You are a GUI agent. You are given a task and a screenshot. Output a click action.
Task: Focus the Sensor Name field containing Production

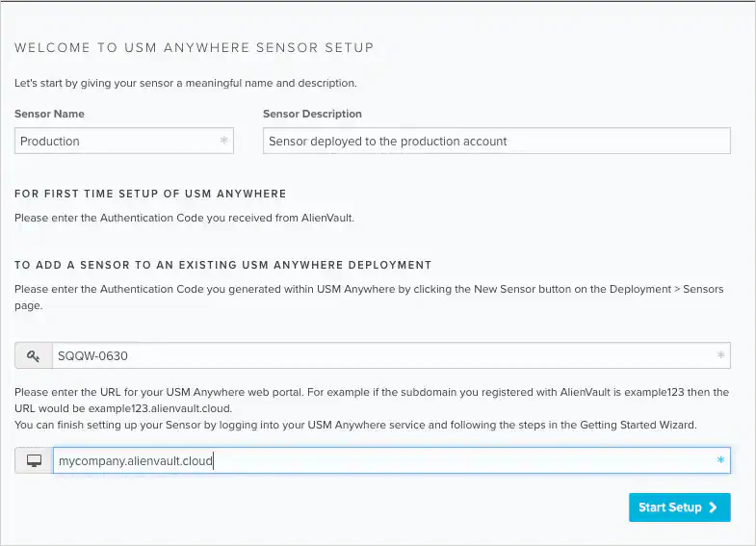click(x=124, y=141)
